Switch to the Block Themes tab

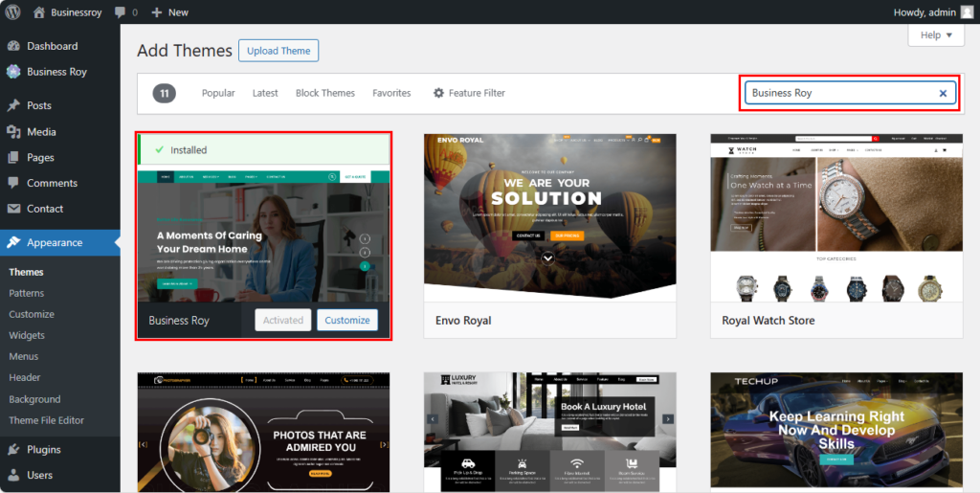pos(325,93)
